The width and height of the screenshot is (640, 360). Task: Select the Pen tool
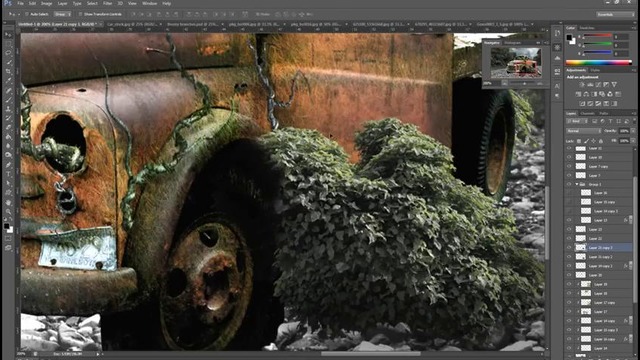9,165
